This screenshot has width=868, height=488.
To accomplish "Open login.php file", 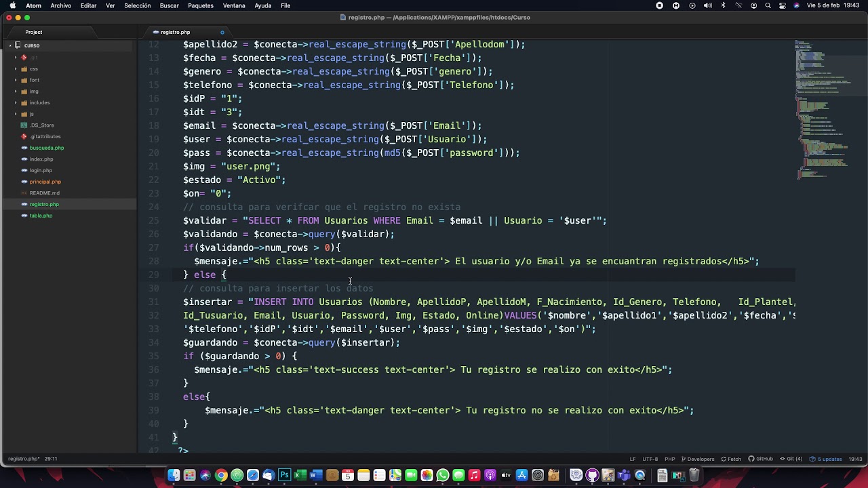I will coord(41,170).
